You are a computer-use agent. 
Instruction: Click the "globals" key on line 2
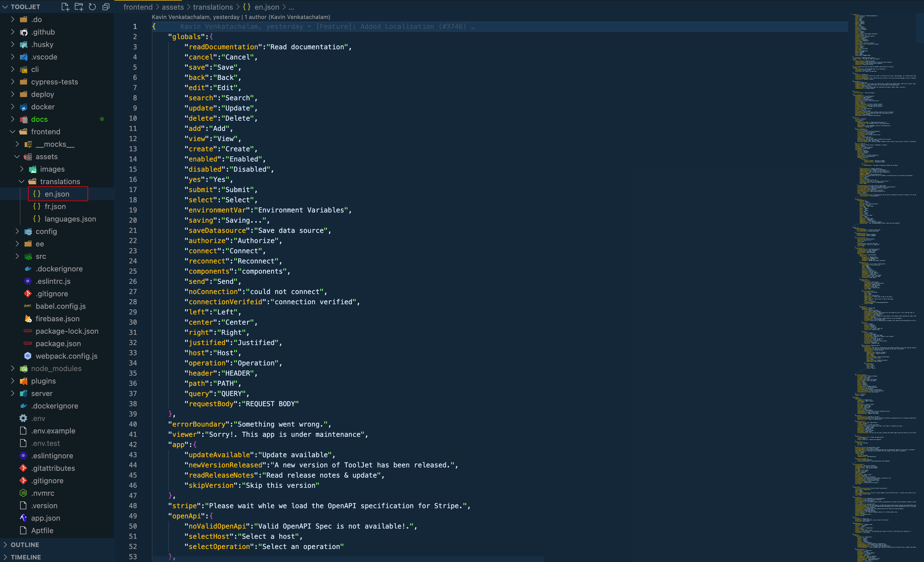[x=186, y=37]
